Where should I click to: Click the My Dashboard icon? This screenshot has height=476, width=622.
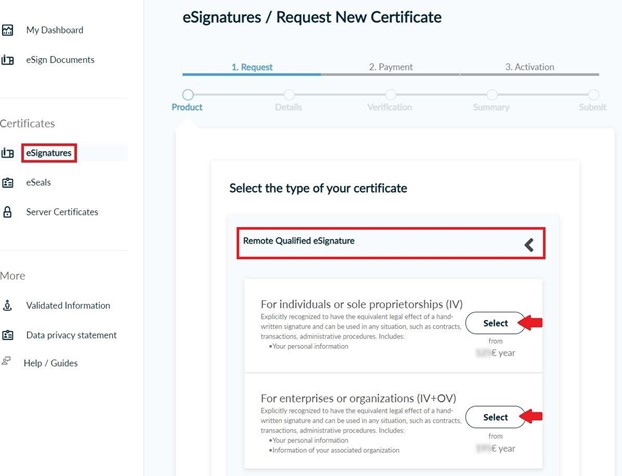click(x=8, y=31)
